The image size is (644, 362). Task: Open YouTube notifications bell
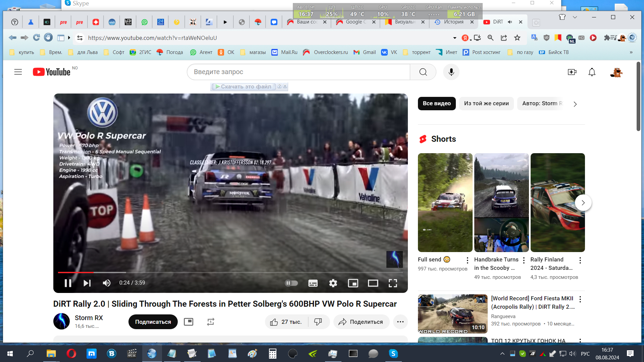[592, 72]
